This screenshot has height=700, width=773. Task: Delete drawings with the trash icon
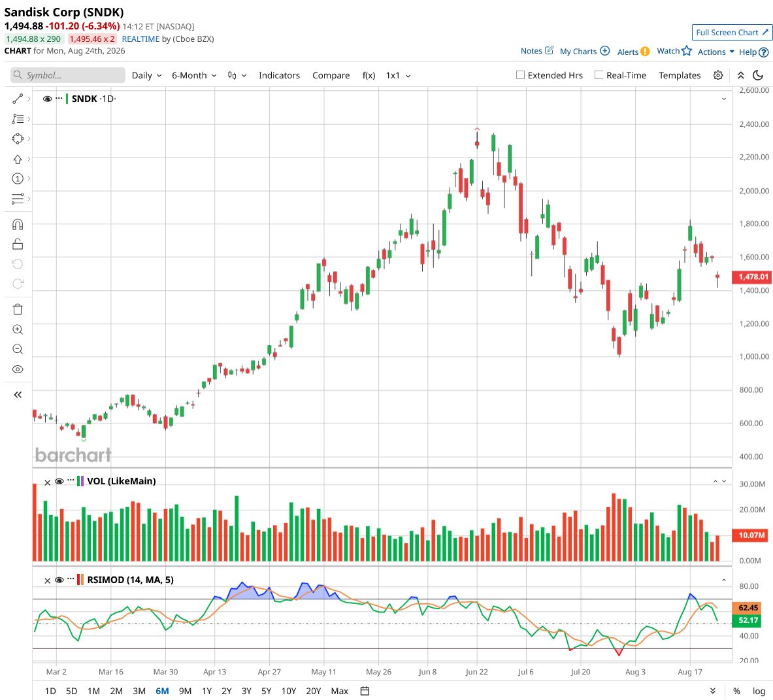(x=18, y=310)
